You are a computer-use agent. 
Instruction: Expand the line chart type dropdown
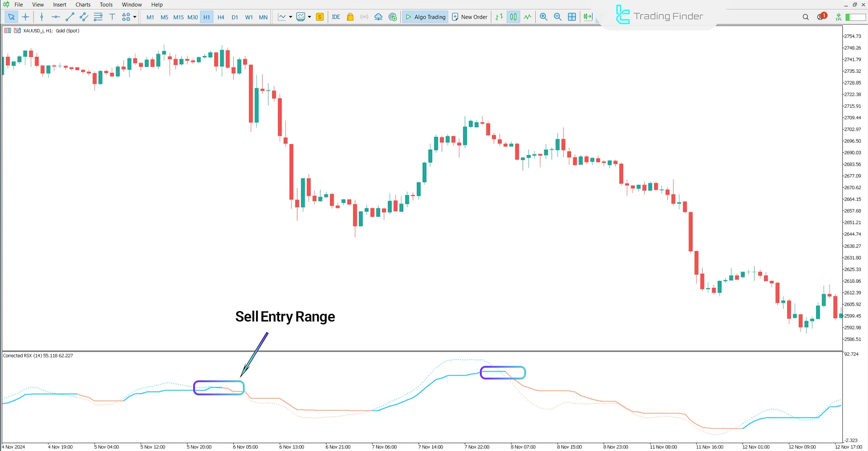click(290, 17)
